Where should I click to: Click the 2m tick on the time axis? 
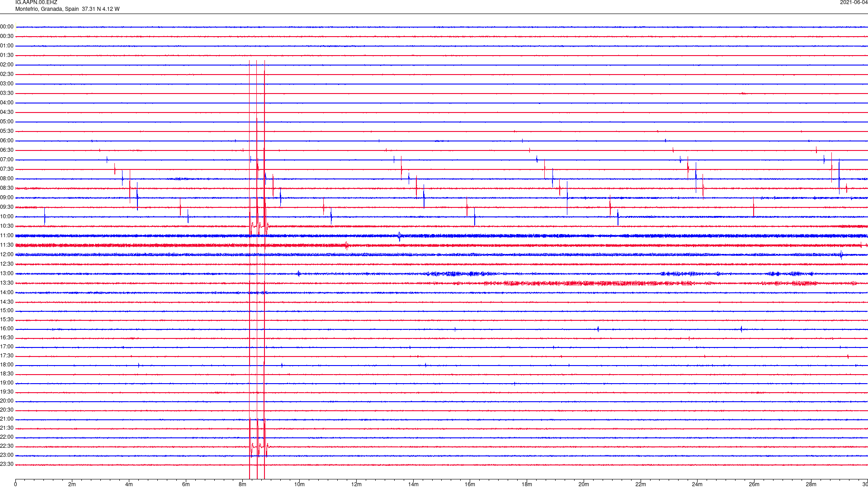click(72, 484)
